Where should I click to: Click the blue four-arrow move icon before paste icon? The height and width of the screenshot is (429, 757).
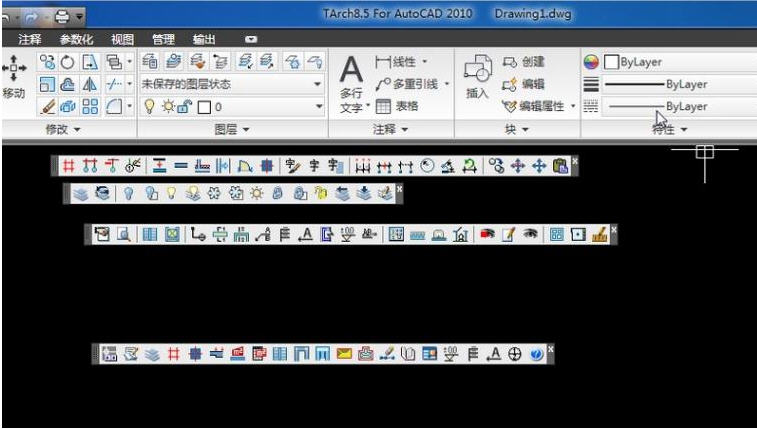(x=539, y=166)
